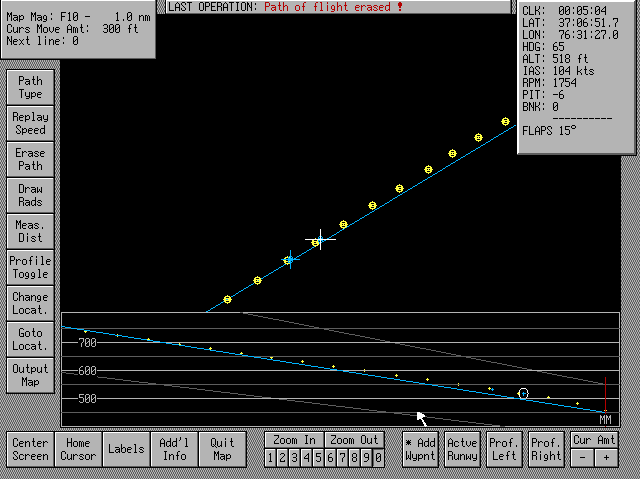The height and width of the screenshot is (479, 640).
Task: Click the 600 altitude label in profile
Action: (88, 370)
